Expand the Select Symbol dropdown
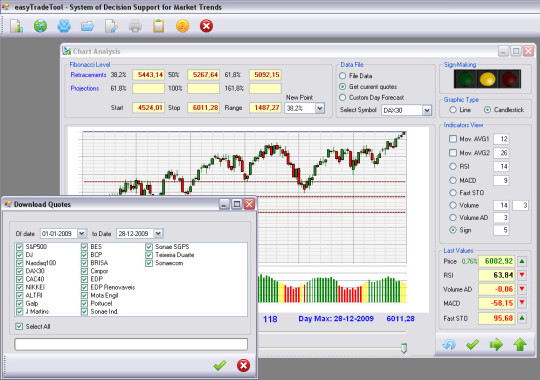 coord(427,110)
